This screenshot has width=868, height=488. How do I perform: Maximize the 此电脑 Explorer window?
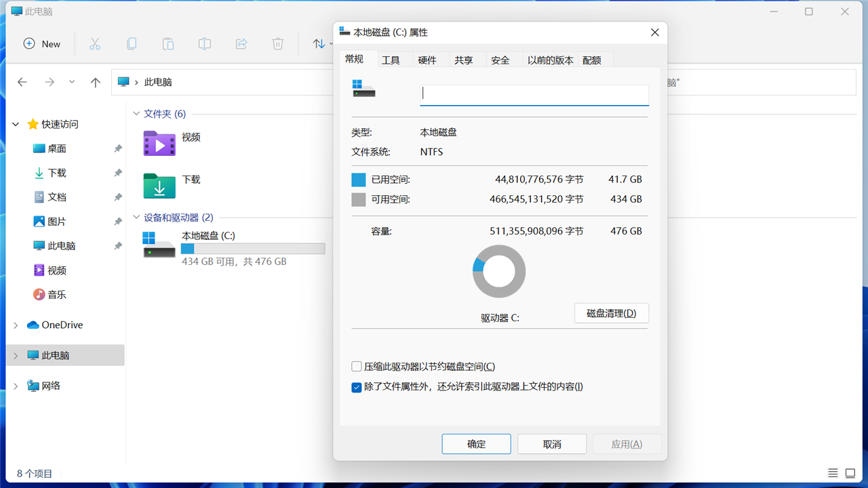pos(809,12)
